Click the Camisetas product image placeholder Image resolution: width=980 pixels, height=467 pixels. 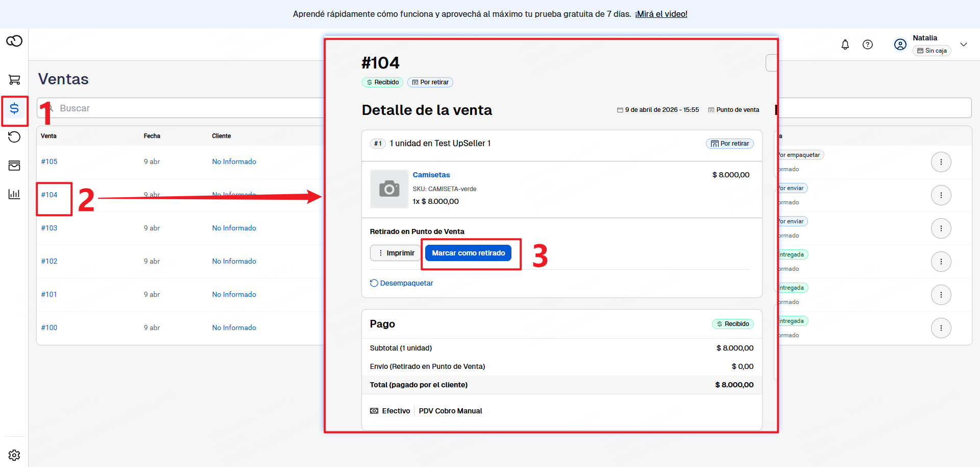click(x=389, y=189)
